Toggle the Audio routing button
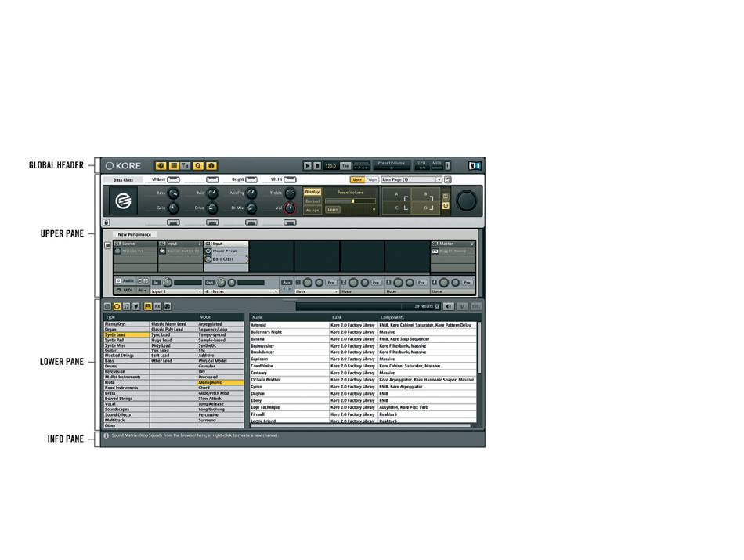Viewport: 744px width, 560px height. 125,281
